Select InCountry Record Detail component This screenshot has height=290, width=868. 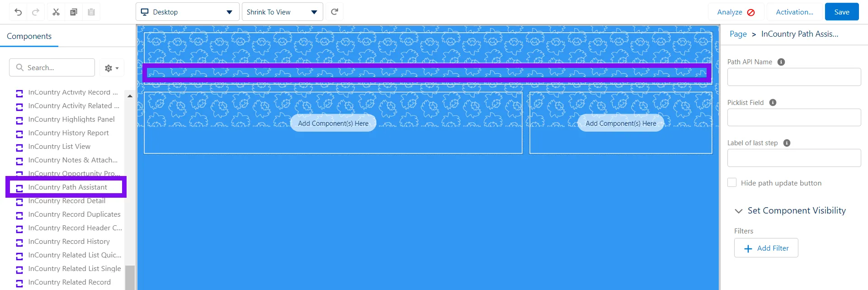[66, 201]
